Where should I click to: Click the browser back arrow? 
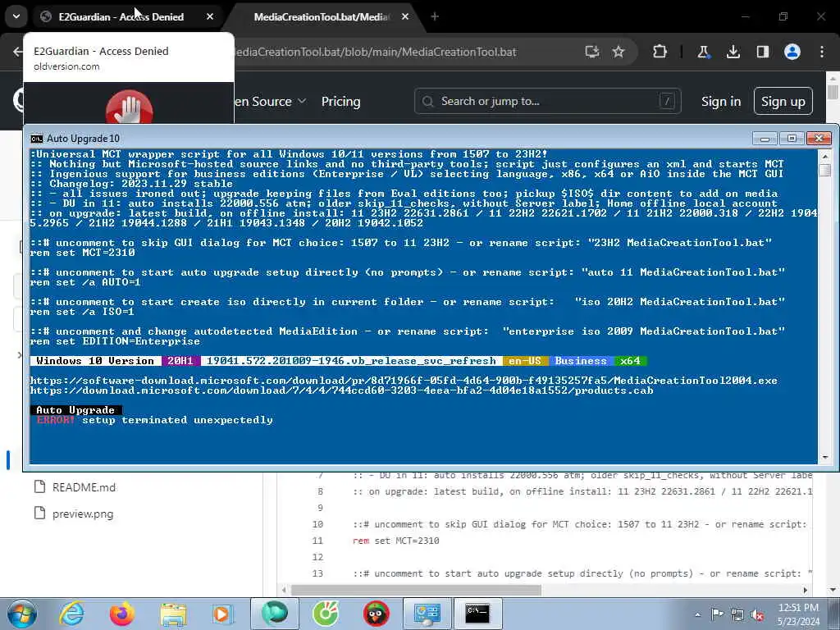coord(18,52)
